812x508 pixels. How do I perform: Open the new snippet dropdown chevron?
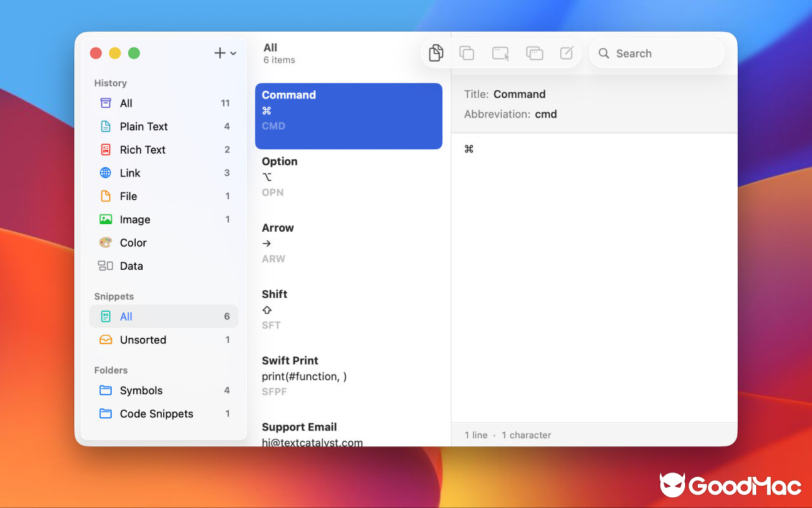[232, 53]
